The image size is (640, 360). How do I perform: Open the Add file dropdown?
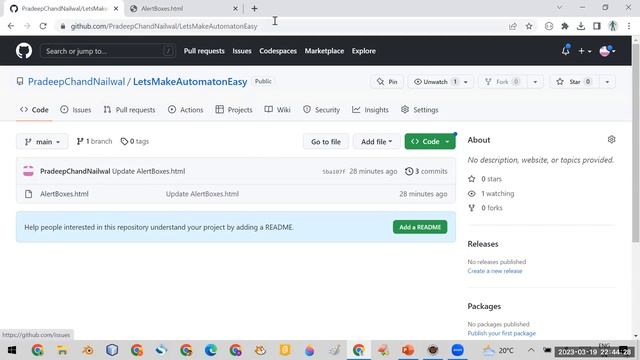(376, 142)
